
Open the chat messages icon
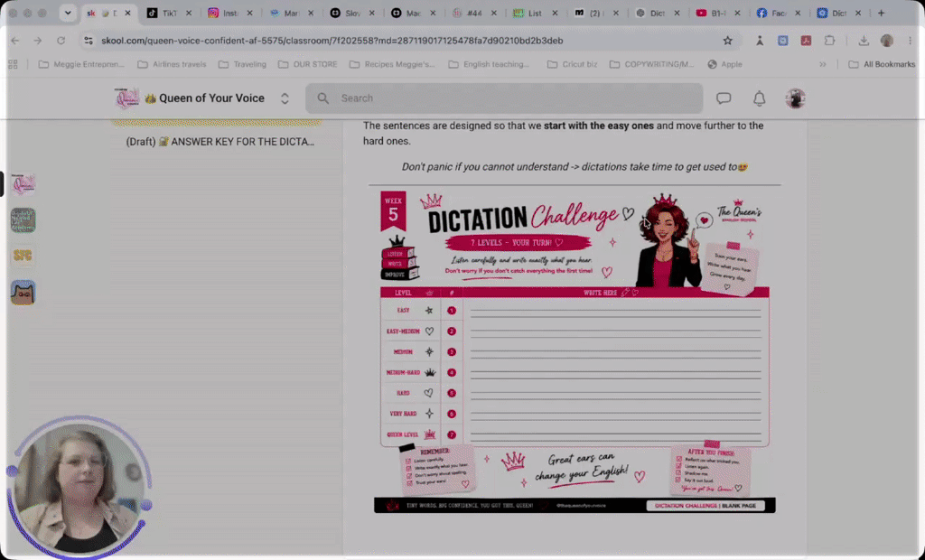click(724, 98)
